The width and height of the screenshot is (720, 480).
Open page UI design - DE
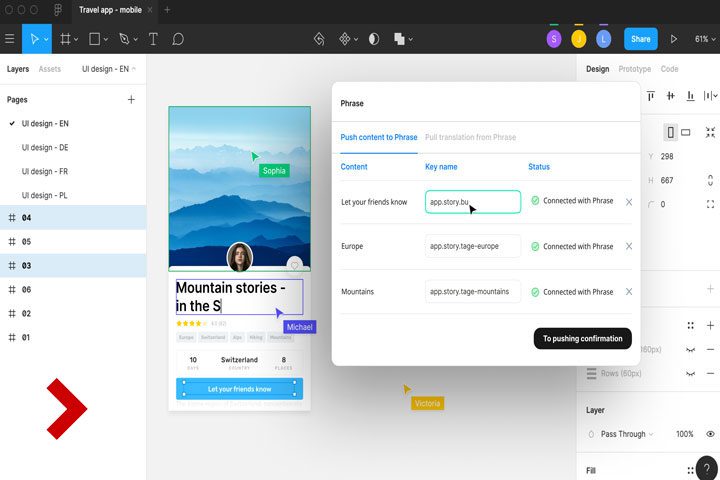pyautogui.click(x=45, y=147)
